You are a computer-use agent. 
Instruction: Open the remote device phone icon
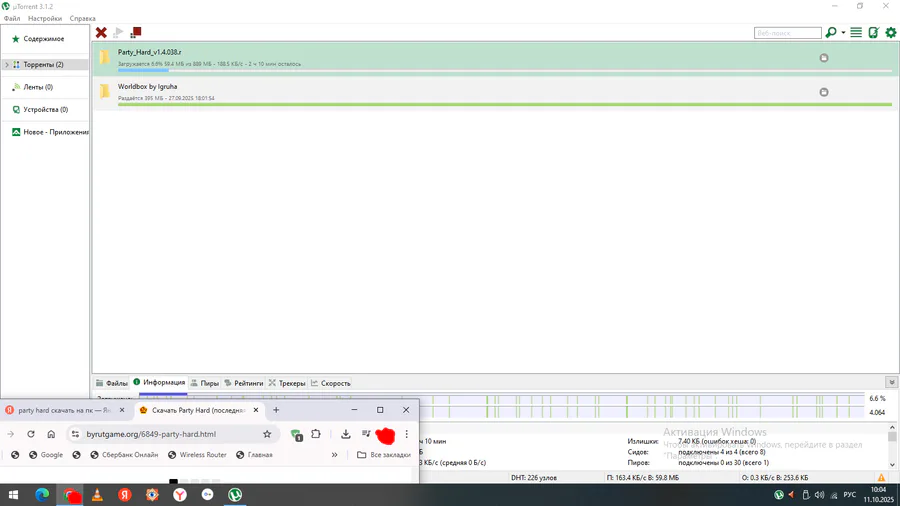874,33
